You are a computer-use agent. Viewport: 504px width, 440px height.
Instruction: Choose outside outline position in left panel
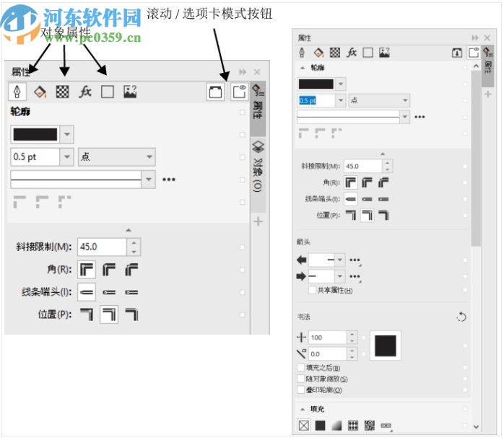pos(87,314)
